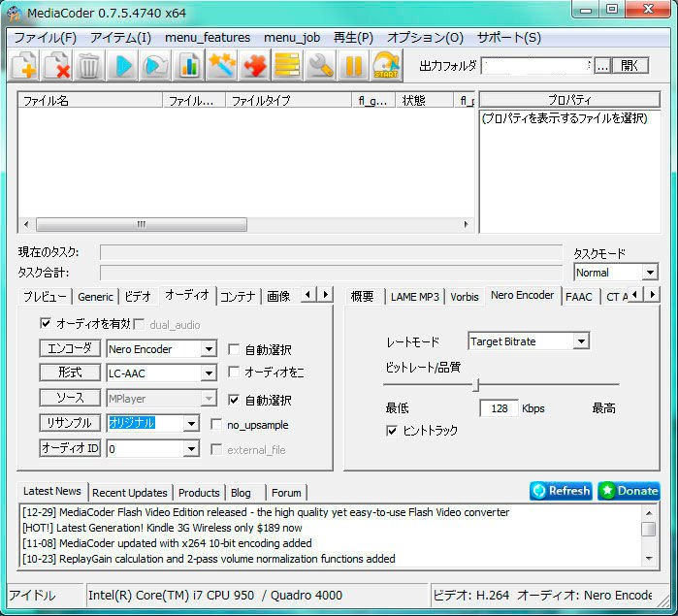The image size is (678, 616).
Task: Open the Normal task mode dropdown
Action: pos(650,273)
